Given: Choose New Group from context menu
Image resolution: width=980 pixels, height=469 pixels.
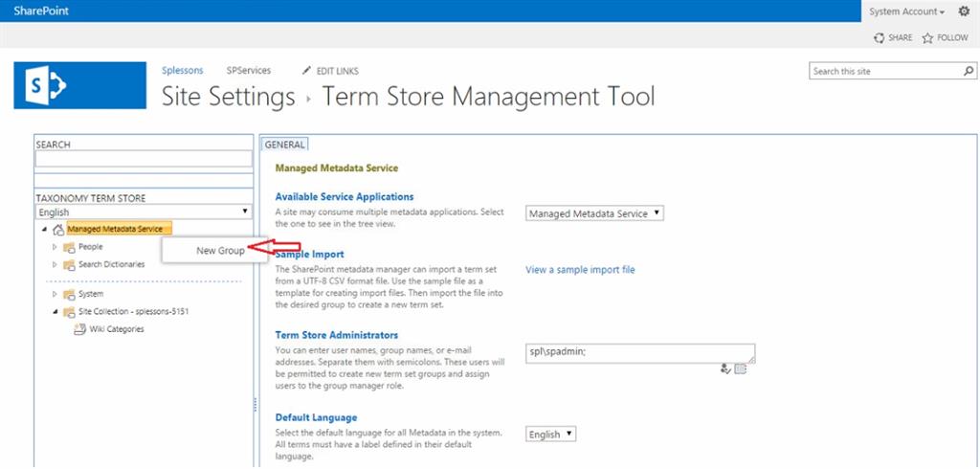Looking at the screenshot, I should click(220, 251).
